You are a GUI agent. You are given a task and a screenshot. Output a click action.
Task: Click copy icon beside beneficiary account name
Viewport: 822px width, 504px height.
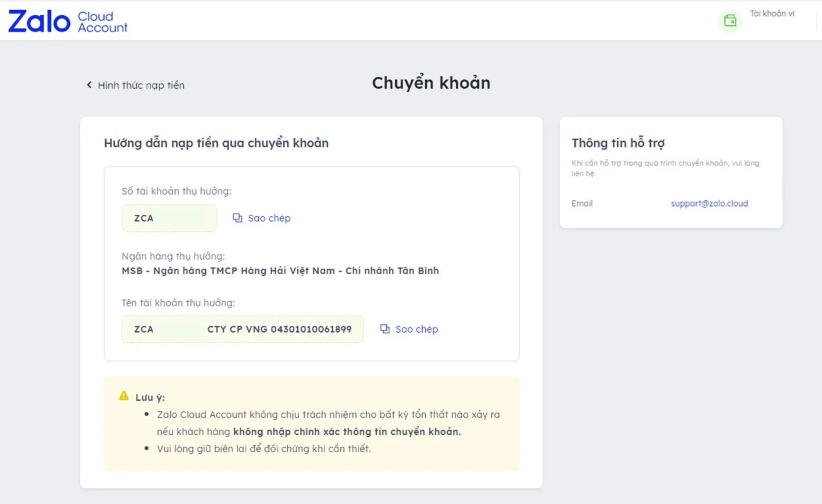pyautogui.click(x=385, y=329)
